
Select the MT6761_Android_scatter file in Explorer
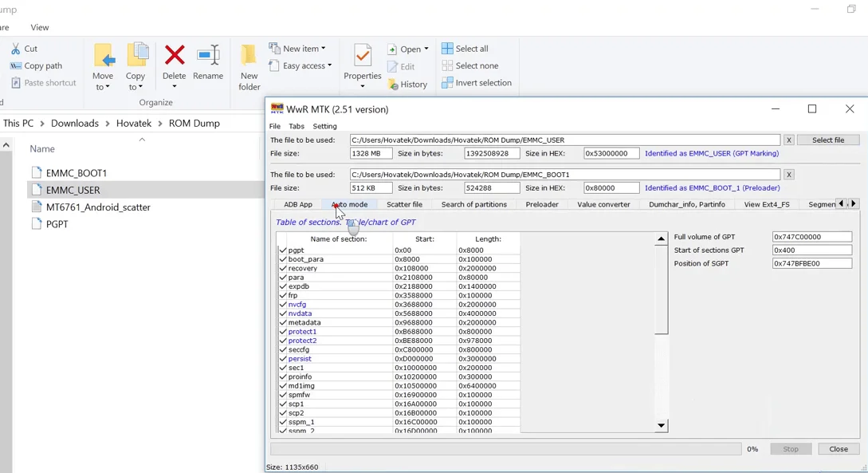tap(98, 207)
